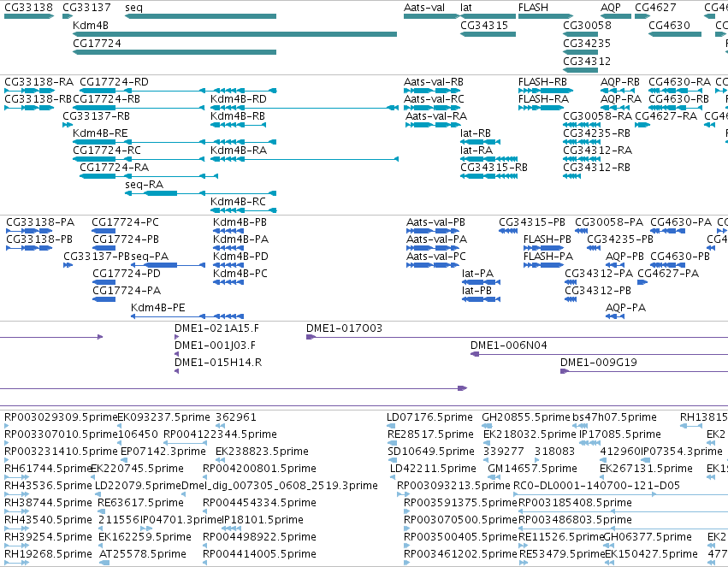Click the AQP-PA protein label
The image size is (728, 567).
coord(626,308)
